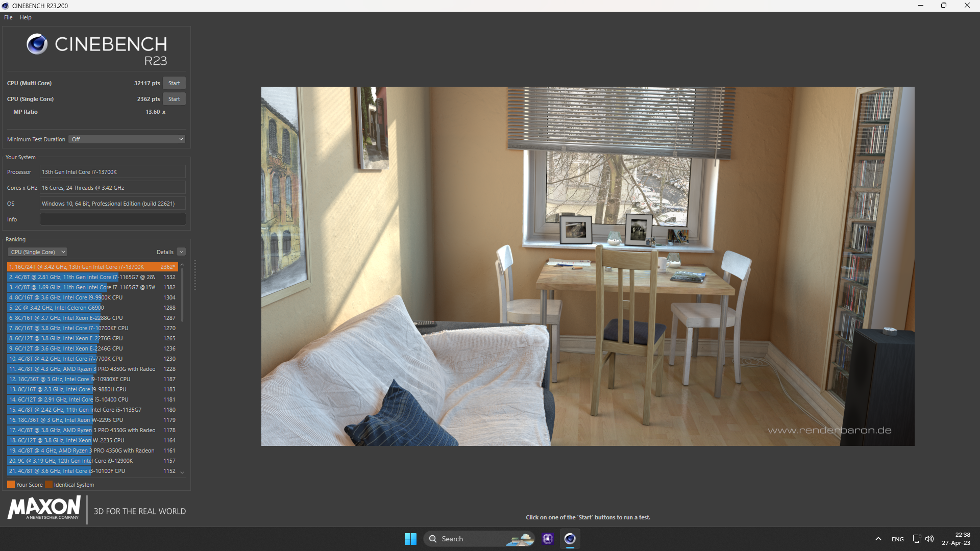The height and width of the screenshot is (551, 980).
Task: Open the File menu
Action: pos(8,17)
